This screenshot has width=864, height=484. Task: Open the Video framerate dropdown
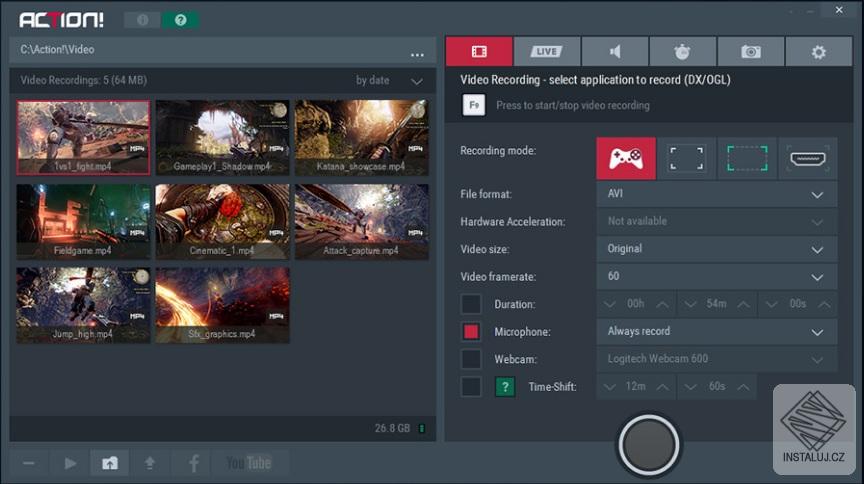(x=716, y=277)
